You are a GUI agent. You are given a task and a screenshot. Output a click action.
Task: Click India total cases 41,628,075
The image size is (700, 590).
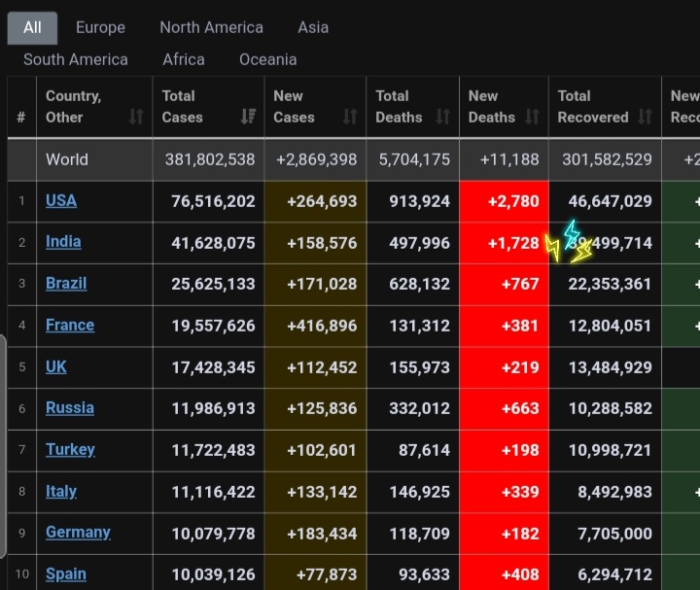213,243
